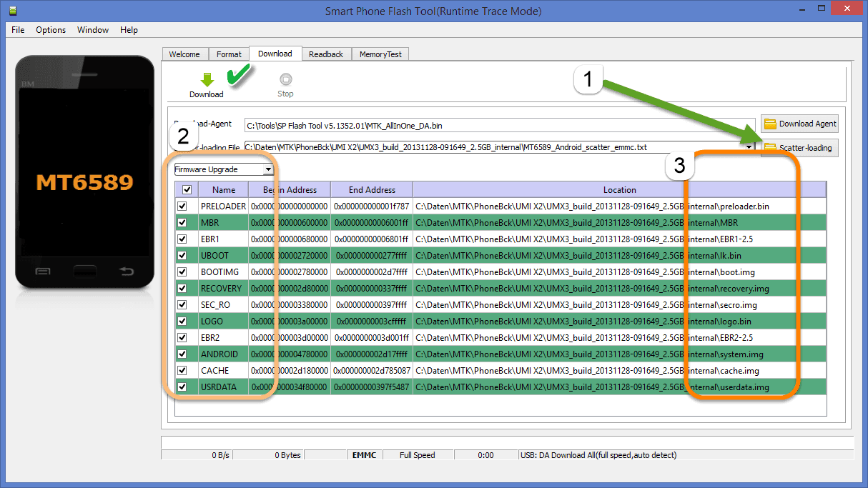Image resolution: width=868 pixels, height=488 pixels.
Task: Disable the RECOVERY partition checkbox
Action: (x=182, y=288)
